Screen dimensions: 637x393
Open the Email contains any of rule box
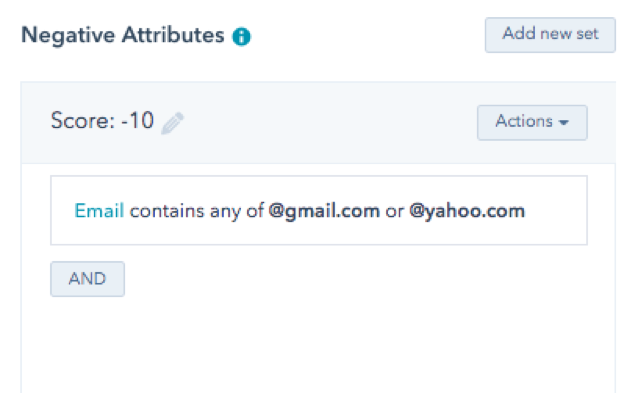coord(319,210)
